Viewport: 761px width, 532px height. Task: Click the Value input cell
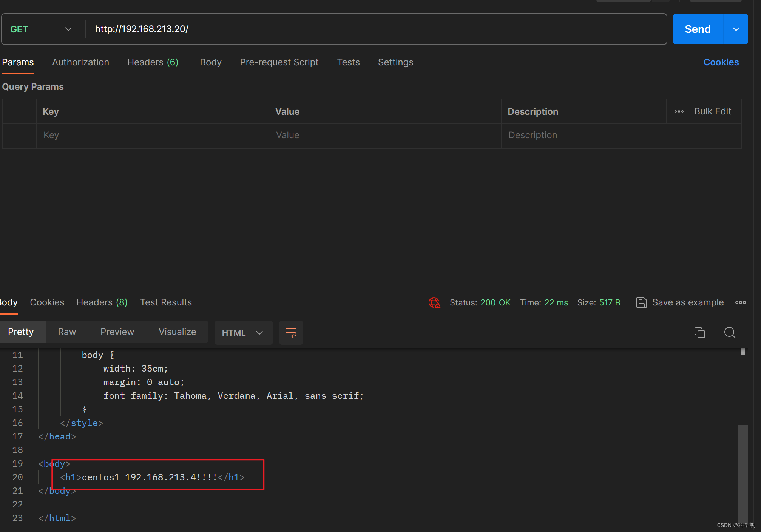[385, 135]
